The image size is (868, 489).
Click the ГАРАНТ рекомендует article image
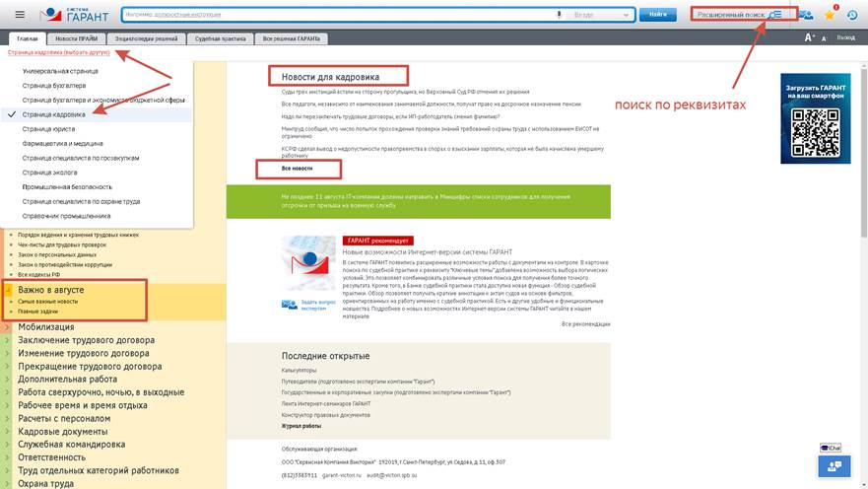click(308, 263)
